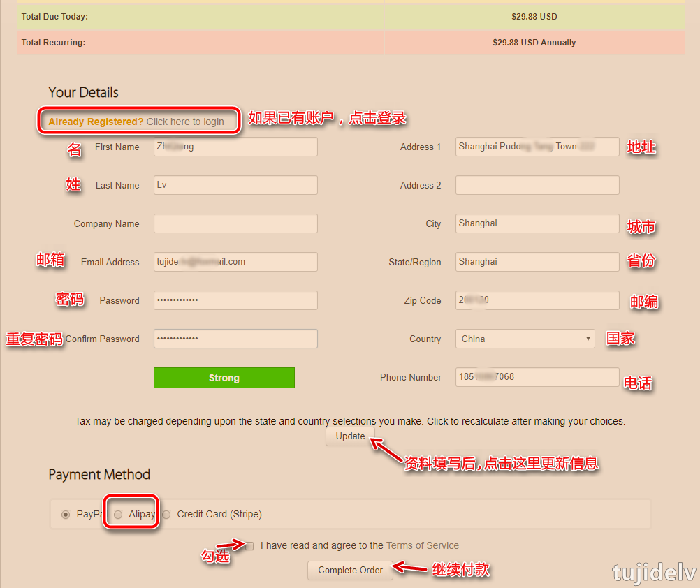Focus the empty Address 2 field
The width and height of the screenshot is (700, 588).
coord(537,185)
